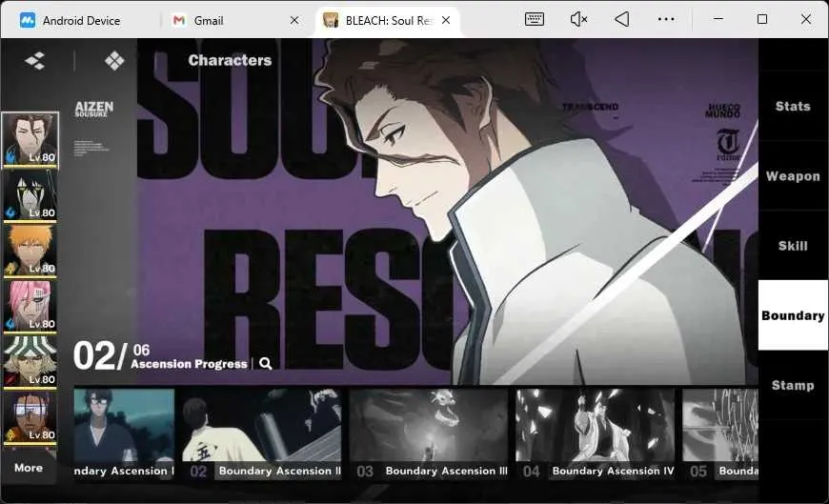Click the back arrow icon at top-left
The height and width of the screenshot is (504, 829).
point(35,61)
